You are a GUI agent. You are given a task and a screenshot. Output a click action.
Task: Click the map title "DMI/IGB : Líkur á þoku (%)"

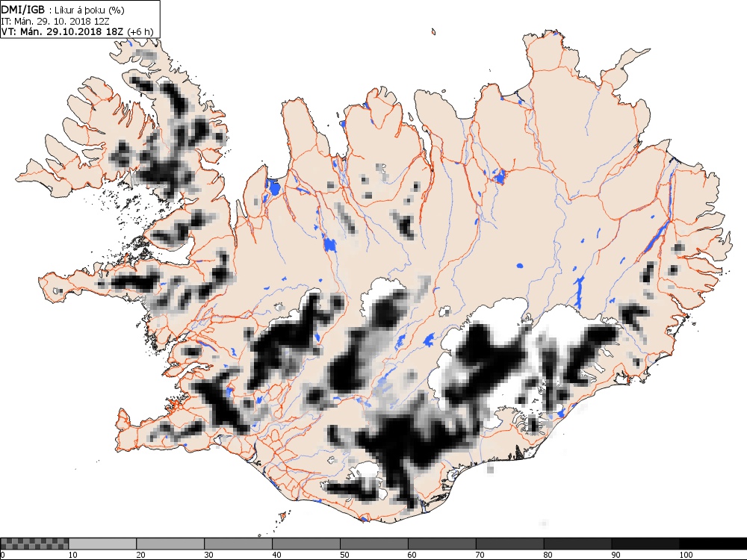pos(63,10)
